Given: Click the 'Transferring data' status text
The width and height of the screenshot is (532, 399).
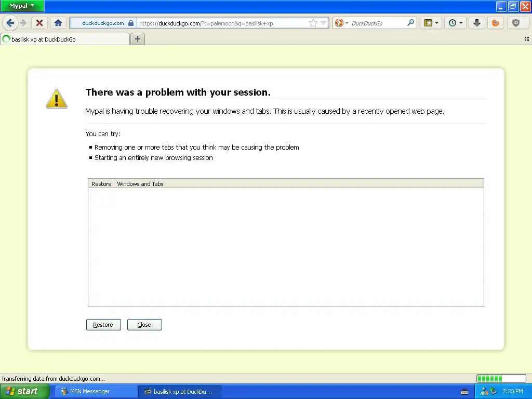Looking at the screenshot, I should [54, 379].
